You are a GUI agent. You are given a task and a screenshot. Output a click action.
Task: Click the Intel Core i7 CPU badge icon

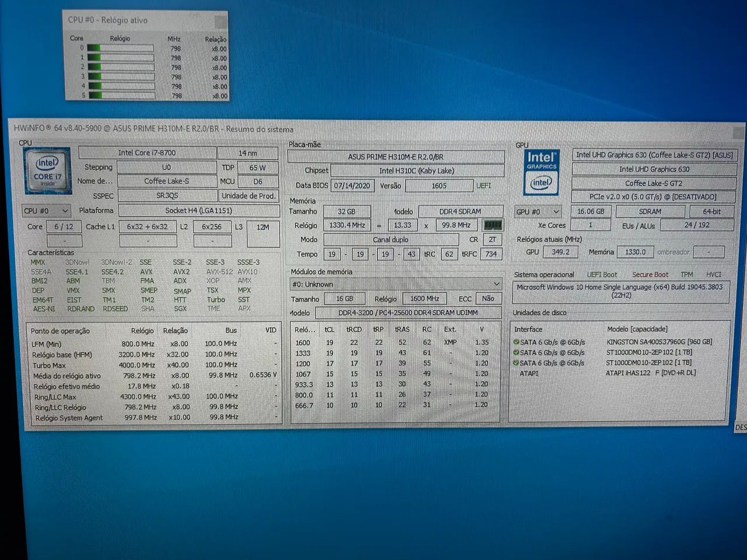47,171
